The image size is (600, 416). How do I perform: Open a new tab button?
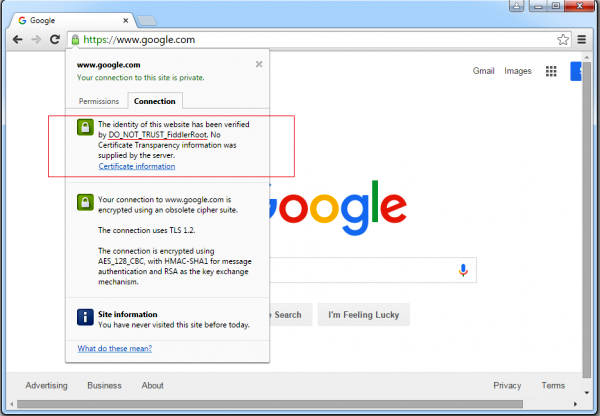[x=147, y=21]
